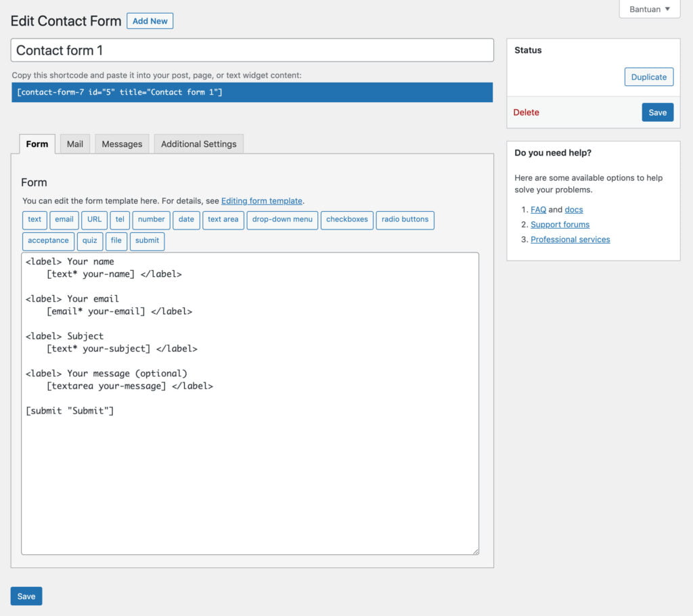Select the contact-form-7 shortcode field
The height and width of the screenshot is (616, 693).
[x=252, y=92]
